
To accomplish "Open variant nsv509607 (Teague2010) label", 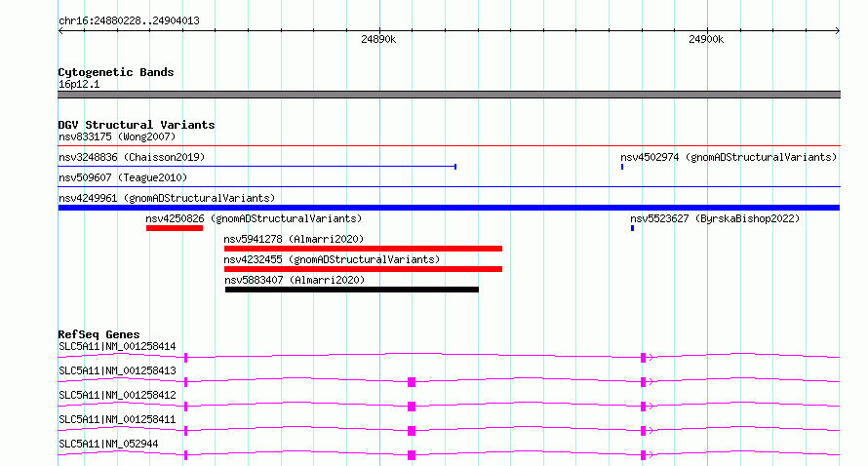I will 123,177.
